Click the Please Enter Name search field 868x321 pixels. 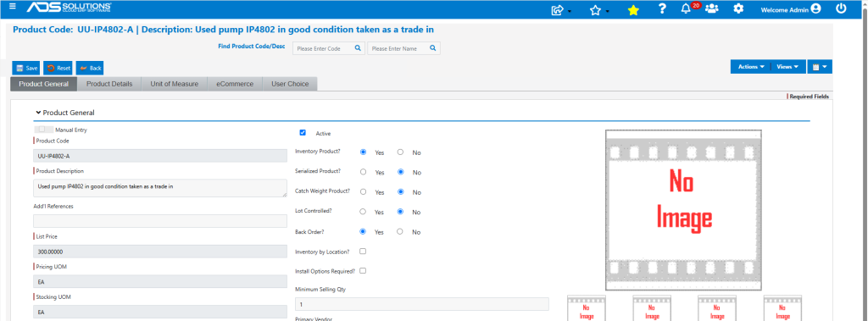point(403,48)
